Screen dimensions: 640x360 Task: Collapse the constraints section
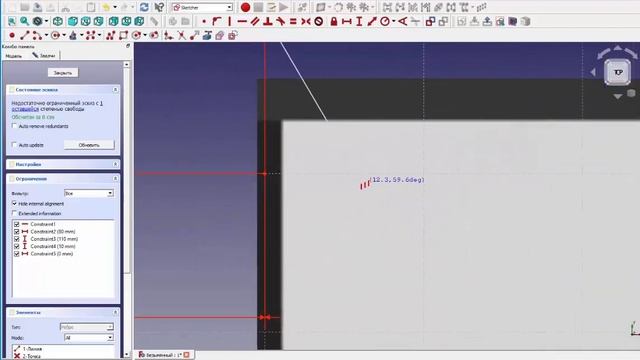[x=116, y=179]
